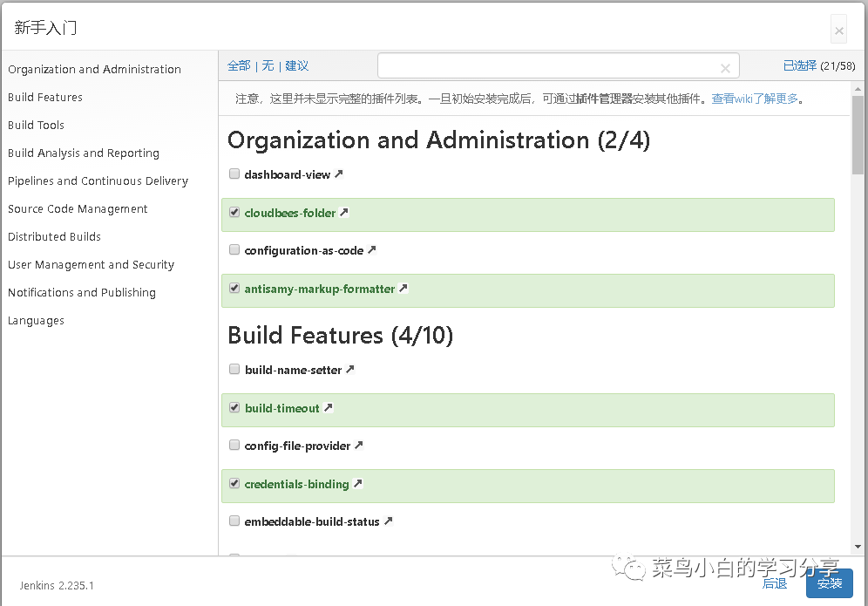Open build-name-setter external link icon
Screen dimensions: 868x606
(350, 370)
